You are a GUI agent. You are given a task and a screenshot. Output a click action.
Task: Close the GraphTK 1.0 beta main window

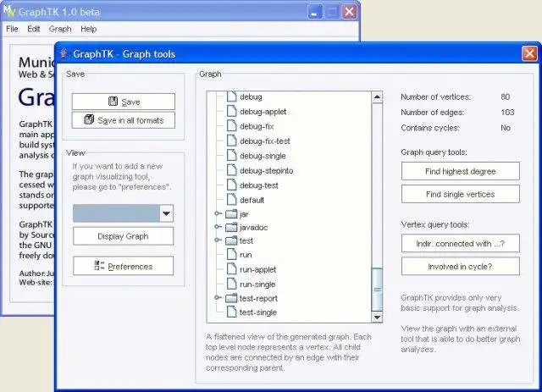pyautogui.click(x=349, y=12)
